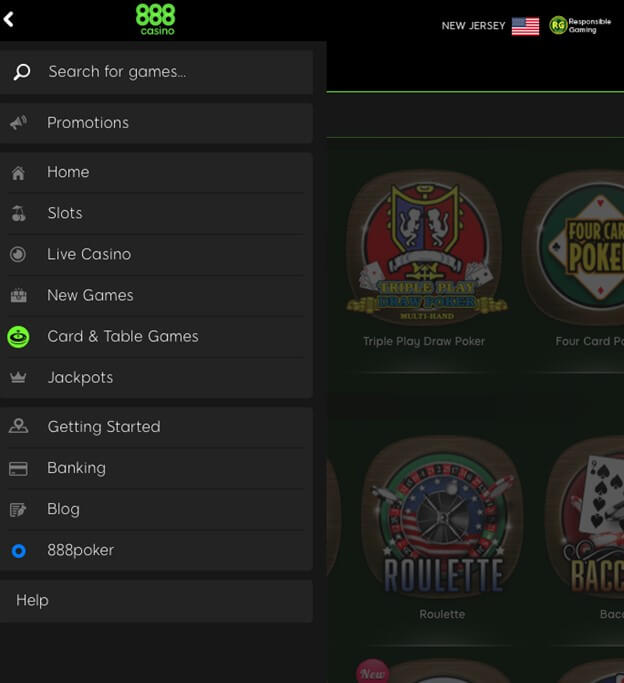Focus the Search for games field
The height and width of the screenshot is (683, 624).
[x=156, y=72]
